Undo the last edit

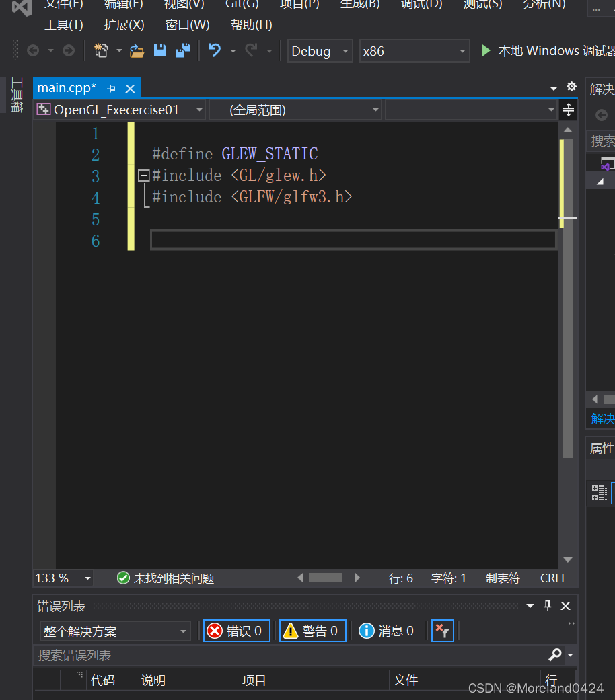pos(215,50)
